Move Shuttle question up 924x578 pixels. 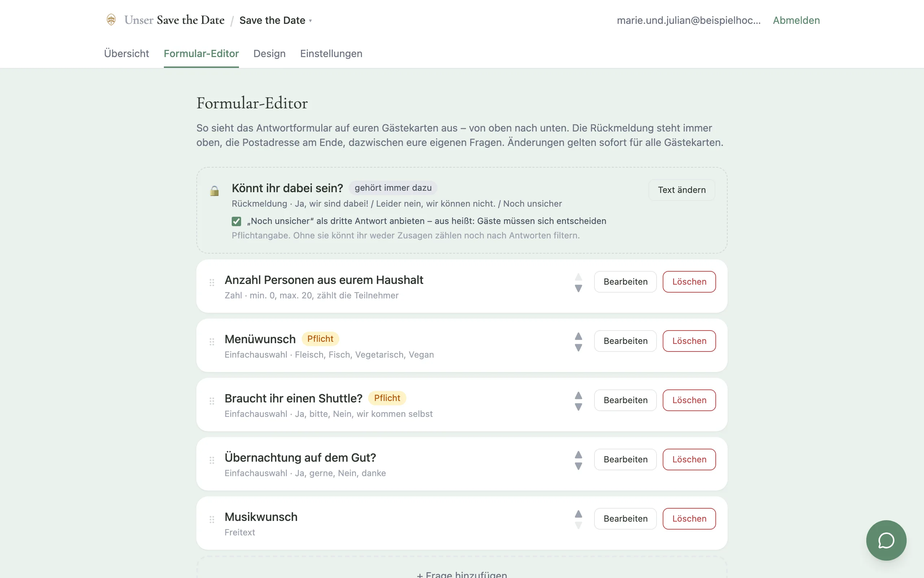(x=579, y=395)
